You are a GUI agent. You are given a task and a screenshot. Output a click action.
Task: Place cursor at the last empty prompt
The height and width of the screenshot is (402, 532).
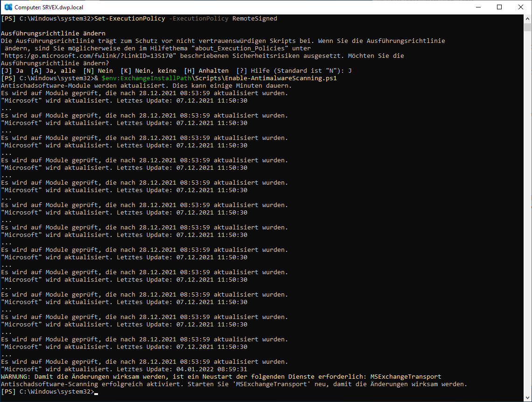pyautogui.click(x=96, y=392)
